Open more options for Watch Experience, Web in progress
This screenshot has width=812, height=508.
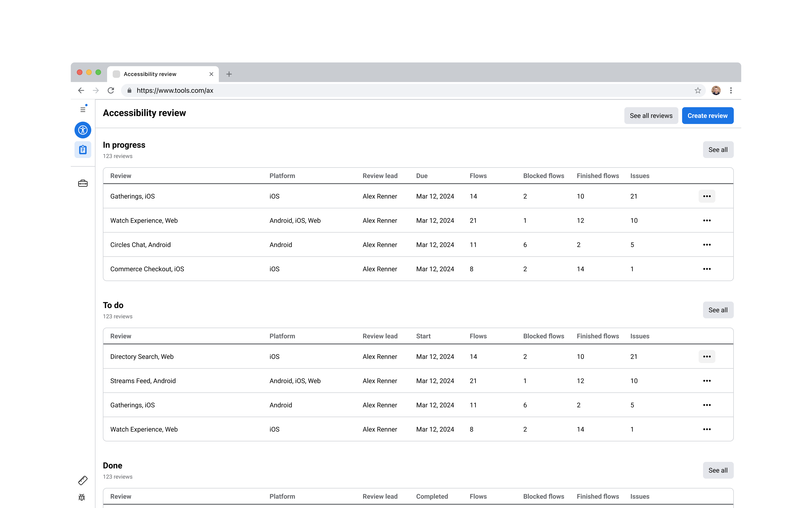[x=707, y=220]
